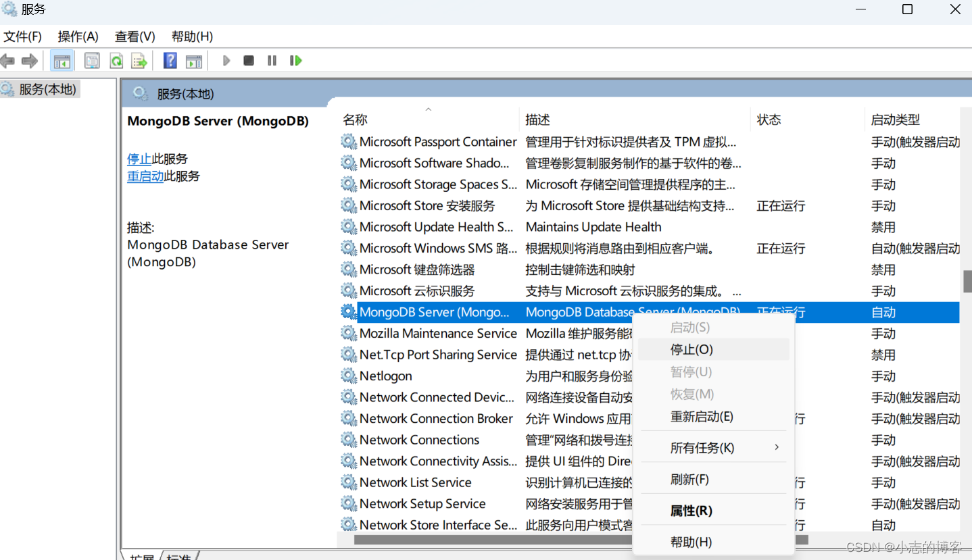Choose 刷新(F) in the context menu
The image size is (972, 560).
[x=714, y=480]
